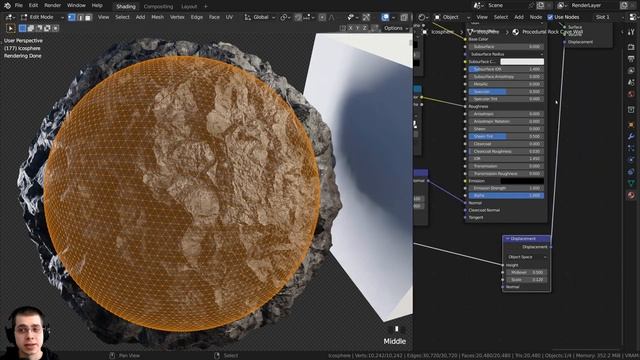Toggle X-ray view icon
The image size is (640, 360).
pos(404,17)
